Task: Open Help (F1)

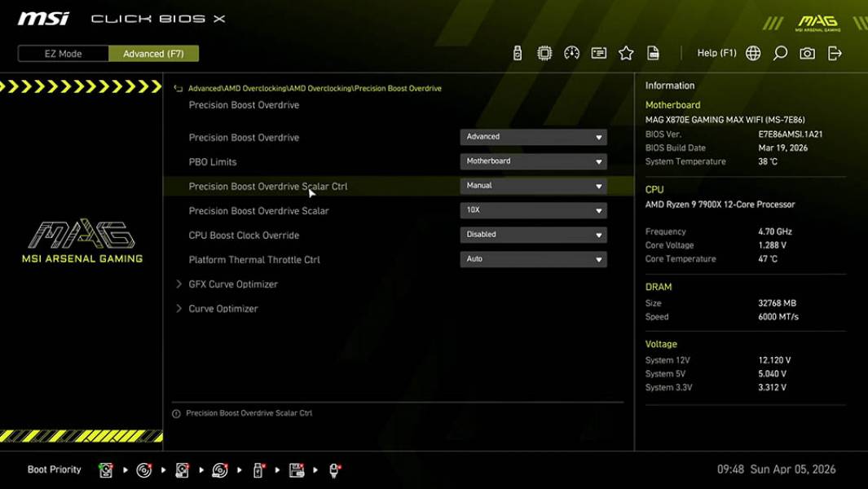Action: pos(716,52)
